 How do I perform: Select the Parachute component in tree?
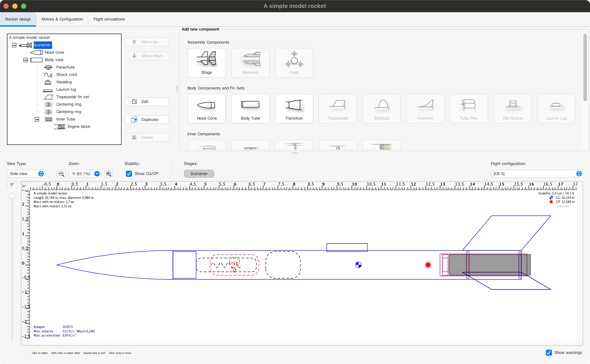click(x=65, y=67)
